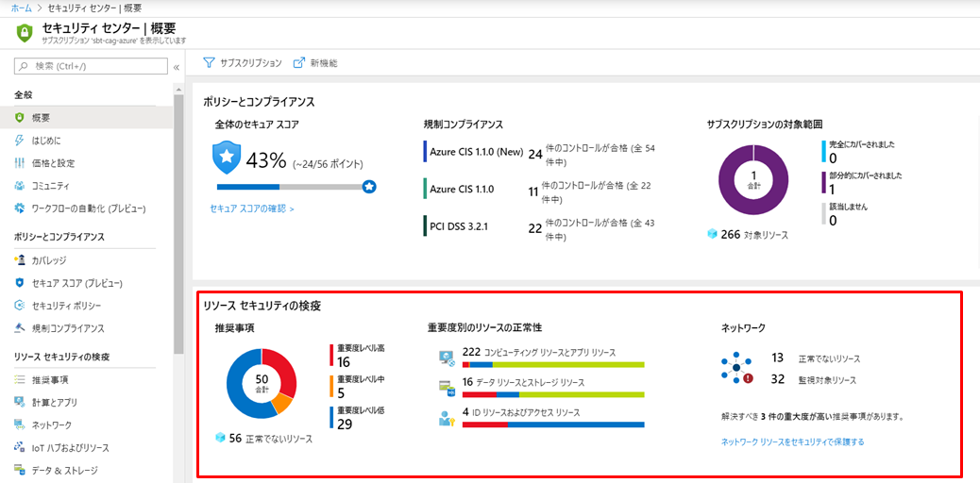
Task: Click the ワークフローの自動化 gear icon
Action: (x=20, y=208)
